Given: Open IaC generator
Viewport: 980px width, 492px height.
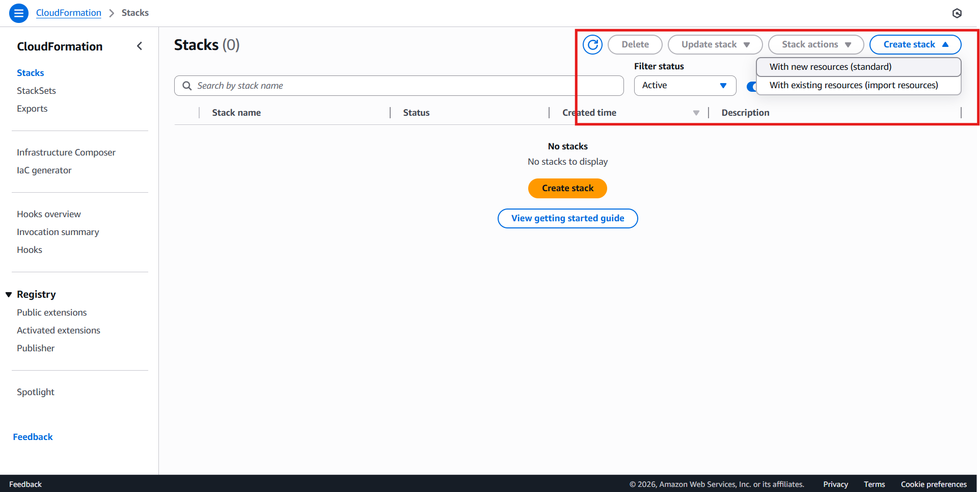Looking at the screenshot, I should point(44,170).
